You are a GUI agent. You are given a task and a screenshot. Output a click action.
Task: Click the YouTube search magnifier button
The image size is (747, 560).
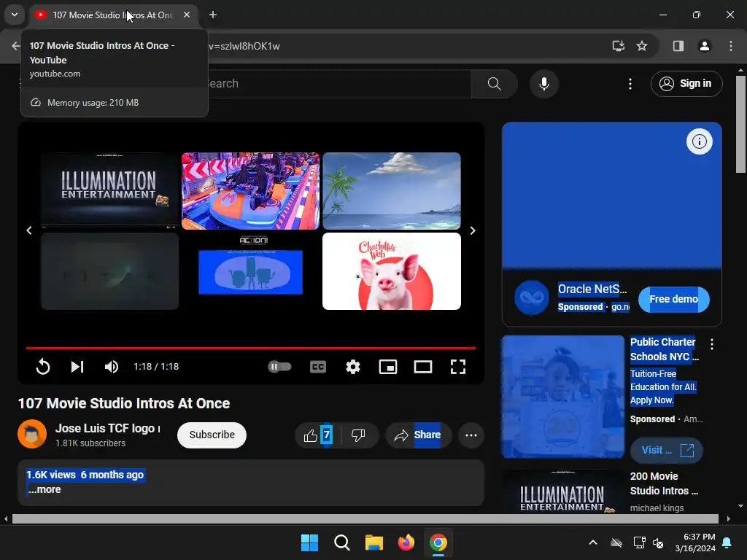495,84
